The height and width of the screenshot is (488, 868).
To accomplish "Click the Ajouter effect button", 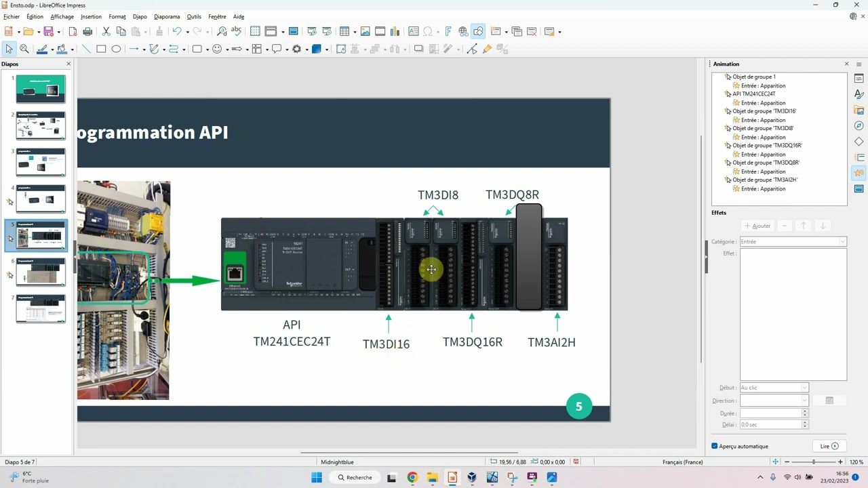I will 757,226.
